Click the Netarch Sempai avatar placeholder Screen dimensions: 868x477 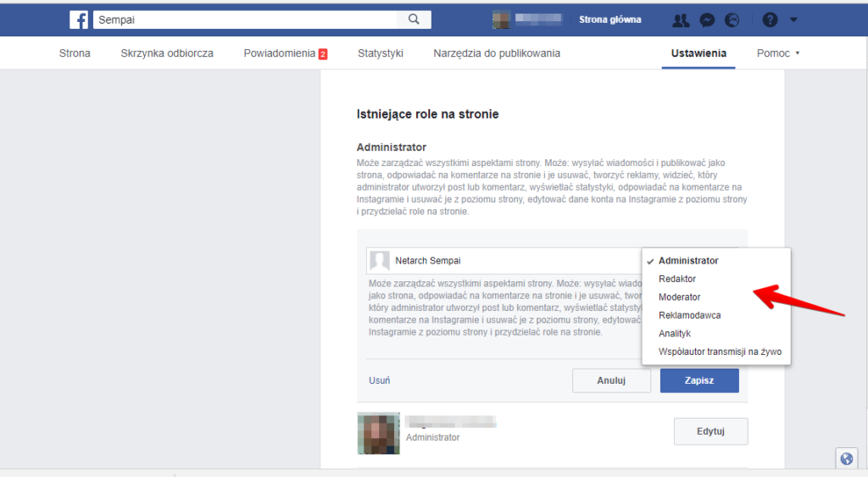click(379, 261)
